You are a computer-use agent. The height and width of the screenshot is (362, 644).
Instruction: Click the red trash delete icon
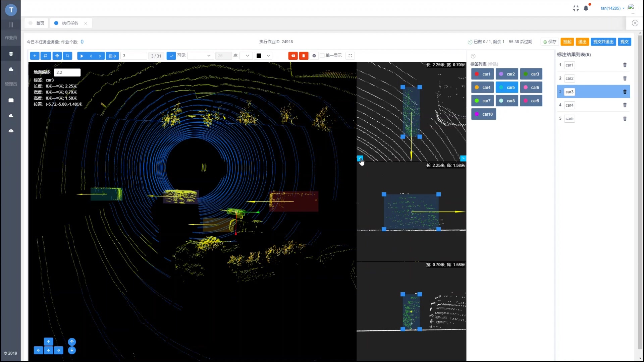point(304,56)
